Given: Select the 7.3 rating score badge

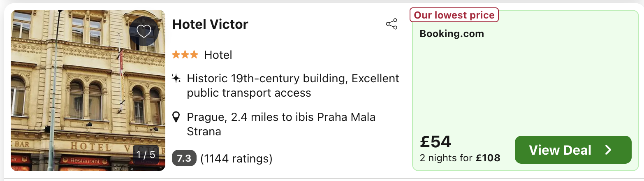Looking at the screenshot, I should click(x=184, y=158).
